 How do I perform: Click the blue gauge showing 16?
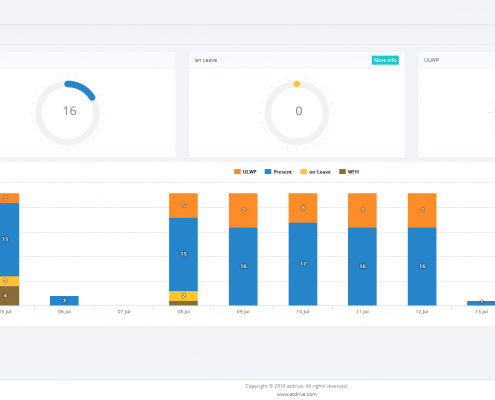(x=68, y=113)
